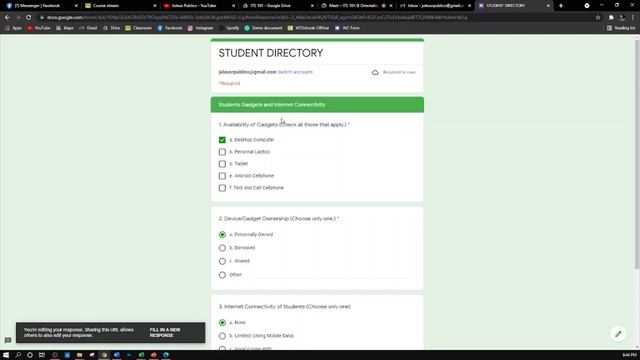The image size is (640, 360).
Task: Open the W3Schools Offline bookmark
Action: pyautogui.click(x=308, y=28)
